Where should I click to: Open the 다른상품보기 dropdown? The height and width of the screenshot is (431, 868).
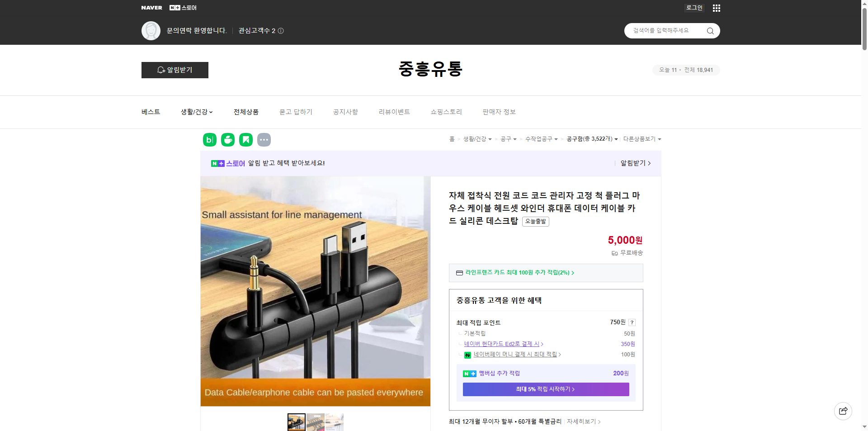tap(642, 139)
